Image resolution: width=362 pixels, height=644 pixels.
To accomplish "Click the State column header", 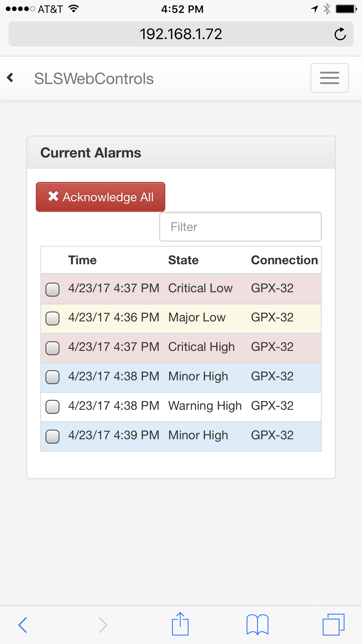I will 183,260.
